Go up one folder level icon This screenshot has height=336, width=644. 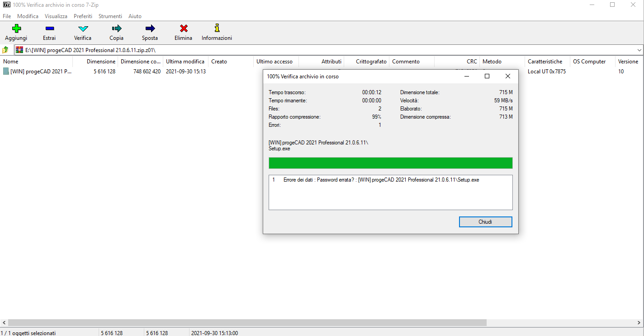click(x=5, y=50)
